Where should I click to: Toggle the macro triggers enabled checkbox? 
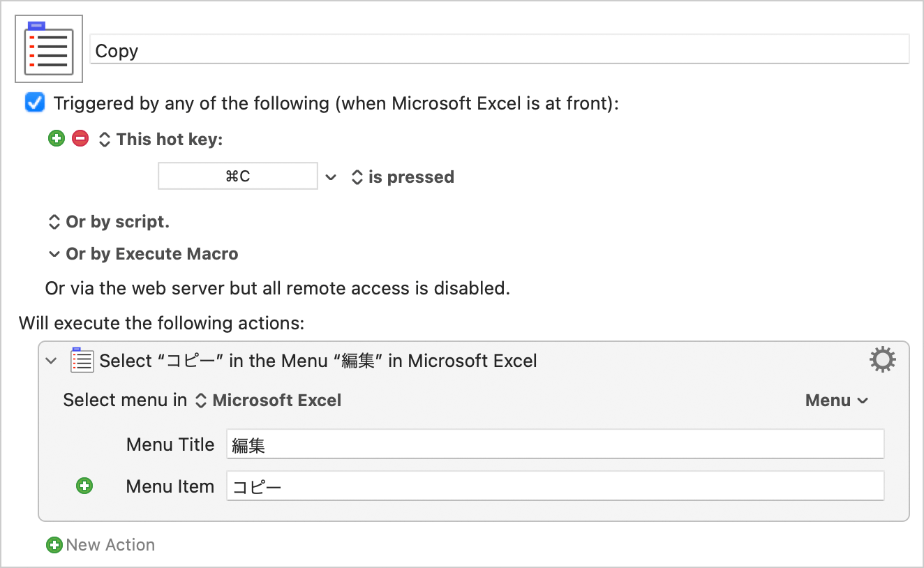pos(35,103)
